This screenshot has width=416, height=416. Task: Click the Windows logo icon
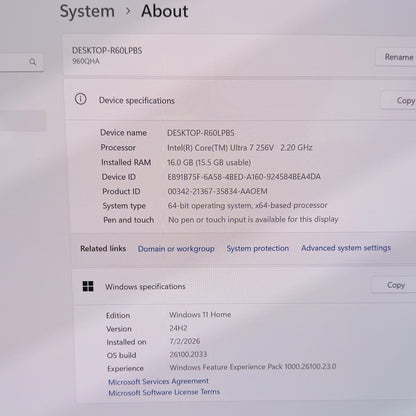point(88,286)
